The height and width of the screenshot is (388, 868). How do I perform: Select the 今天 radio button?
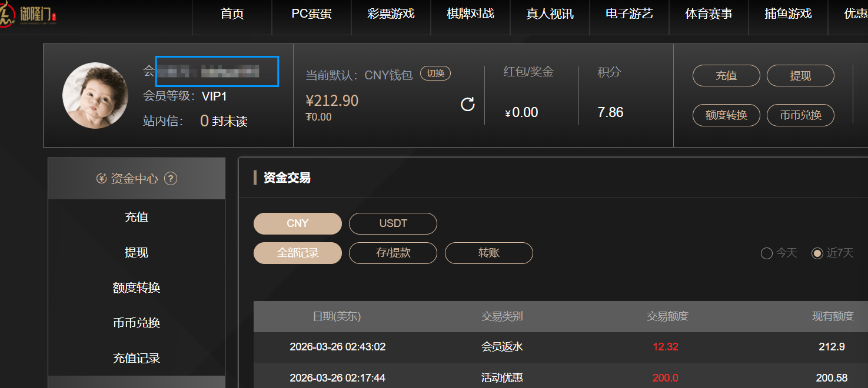tap(767, 253)
